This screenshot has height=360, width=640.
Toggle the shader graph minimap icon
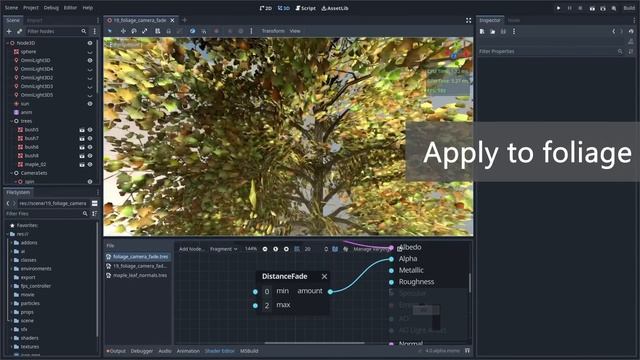tap(335, 249)
